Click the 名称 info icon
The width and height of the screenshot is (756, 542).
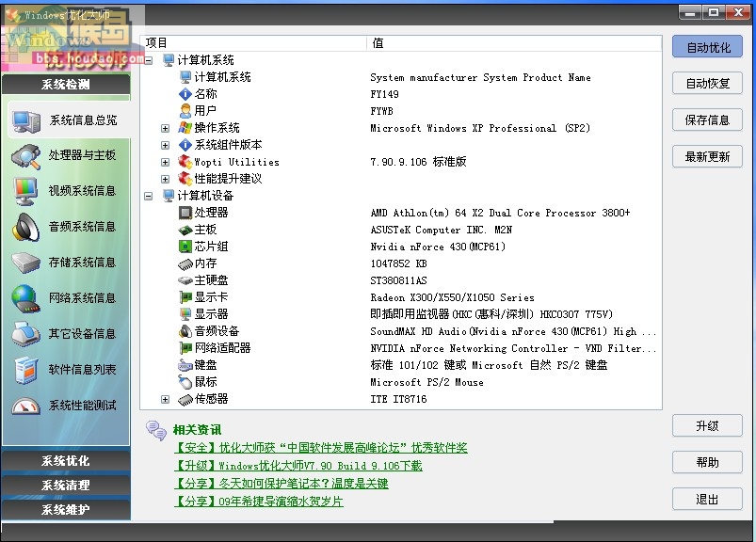[x=185, y=94]
